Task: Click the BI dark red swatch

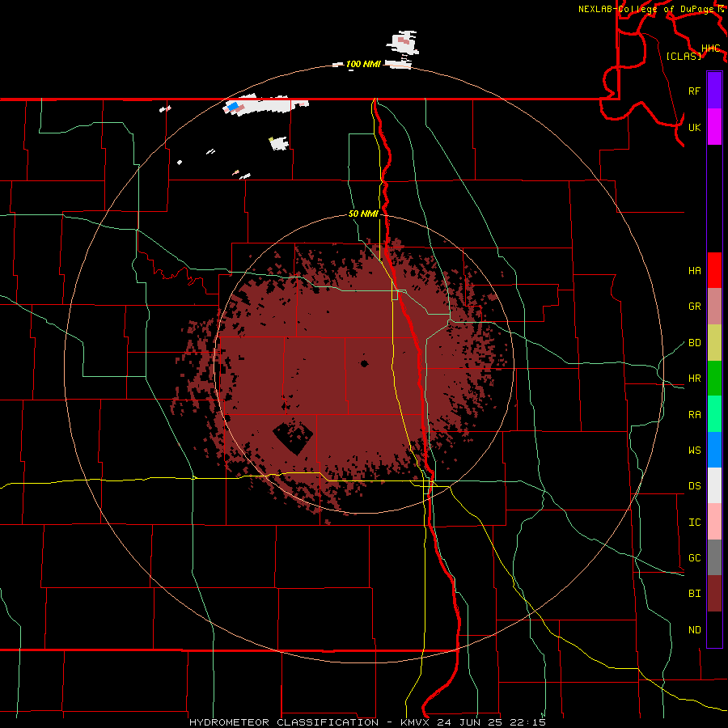Action: [x=714, y=594]
